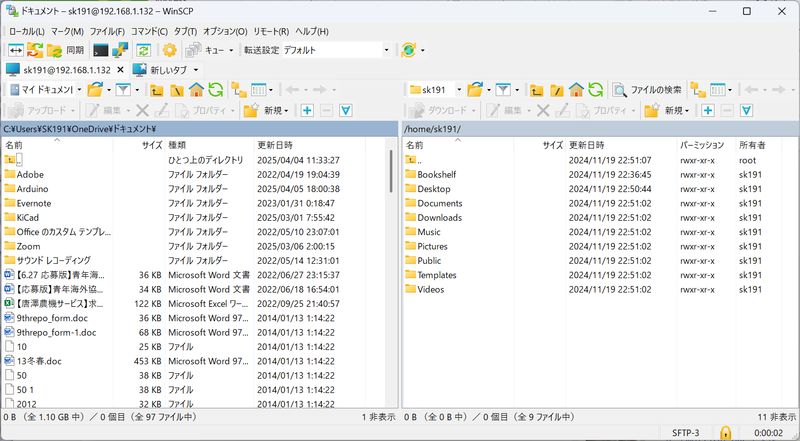This screenshot has width=800, height=441.
Task: Expand the 新しいタブ dropdown arrow
Action: coord(196,70)
